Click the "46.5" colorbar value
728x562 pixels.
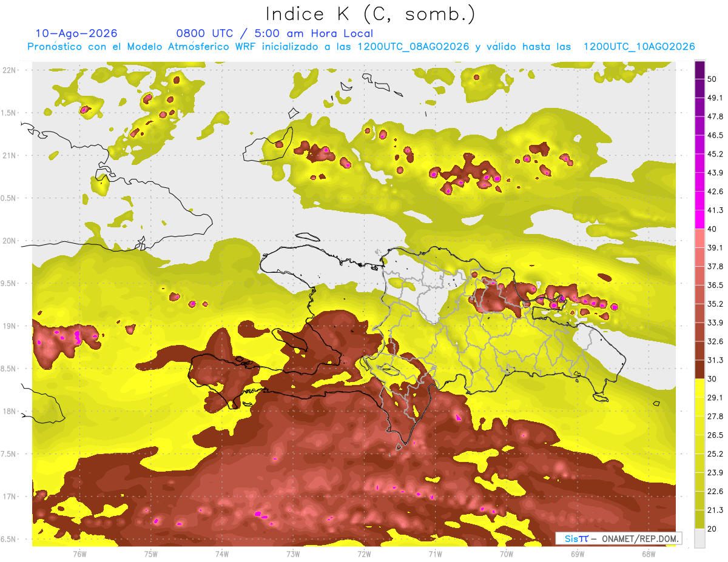pos(715,135)
